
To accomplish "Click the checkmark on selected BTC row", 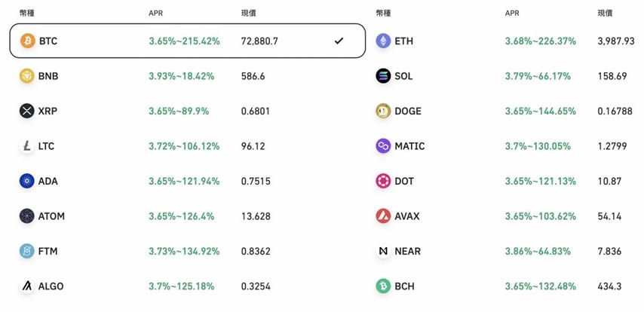I will (x=339, y=41).
